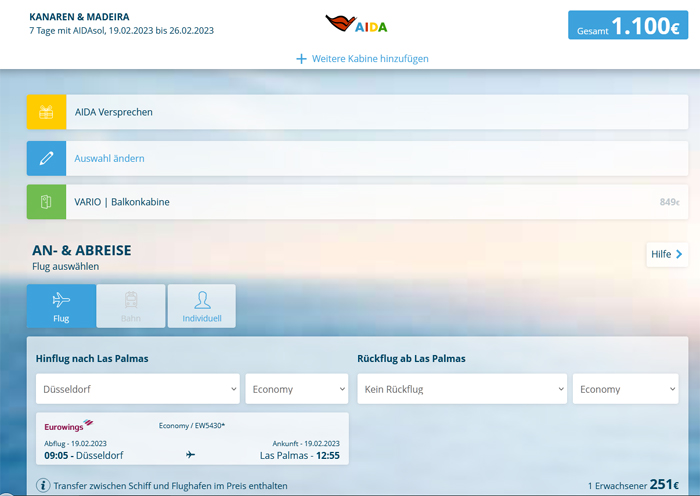Click the Las Palmas - 12:55 arrival time
This screenshot has height=496, width=700.
coord(300,455)
